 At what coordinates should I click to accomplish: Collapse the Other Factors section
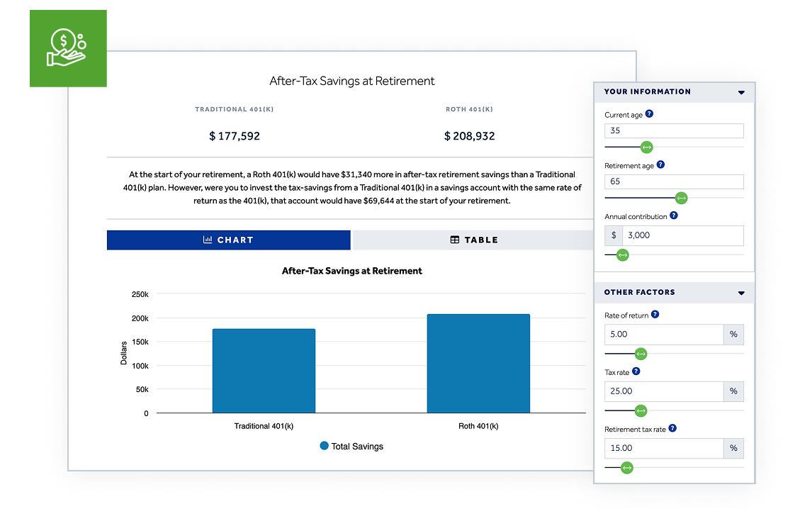pyautogui.click(x=741, y=293)
